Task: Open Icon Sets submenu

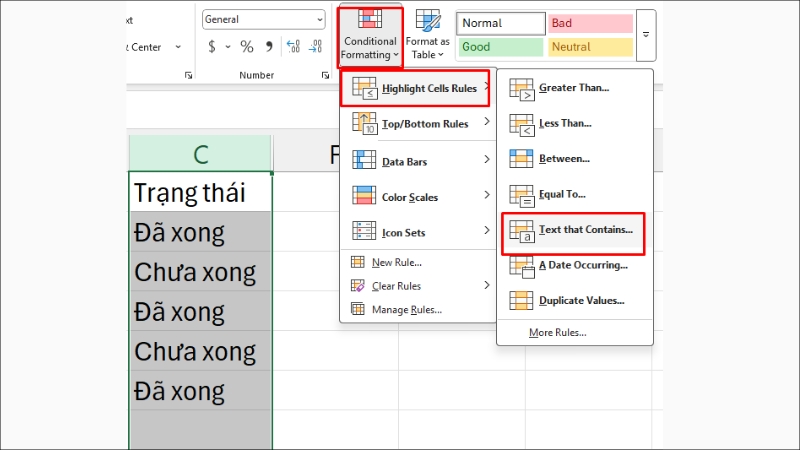Action: point(418,232)
